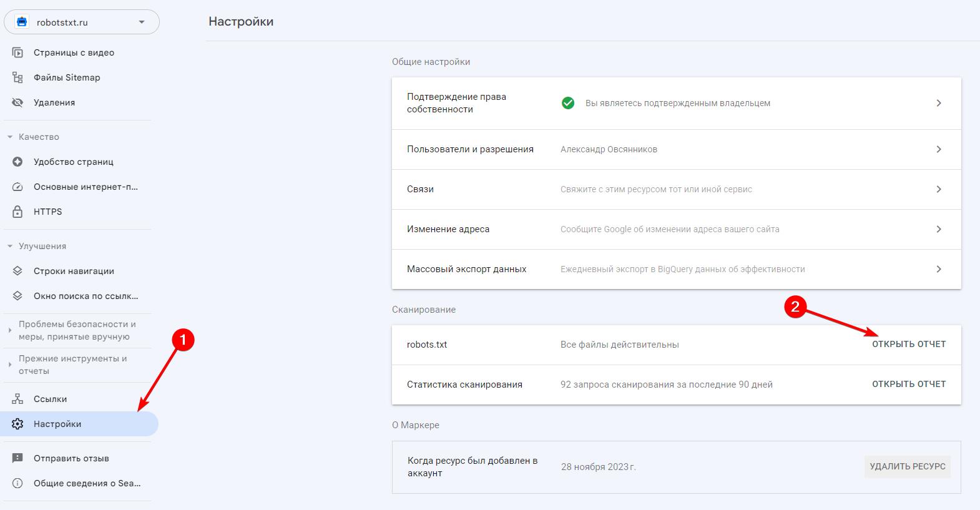Click 'Все файлы действительны' status text
Viewport: 980px width, 510px height.
(x=620, y=345)
